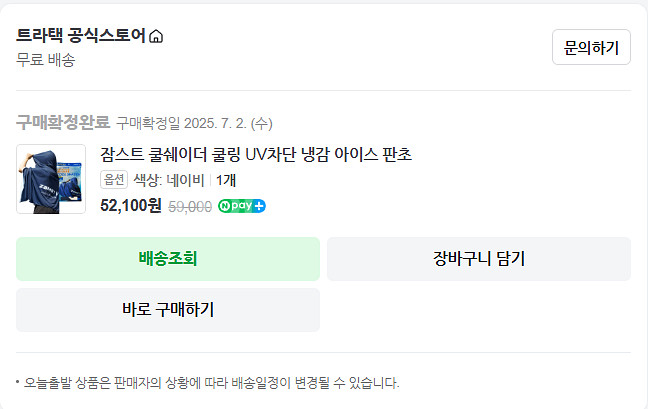Click the blue plus icon on Npay badge
This screenshot has height=409, width=648.
coord(259,207)
